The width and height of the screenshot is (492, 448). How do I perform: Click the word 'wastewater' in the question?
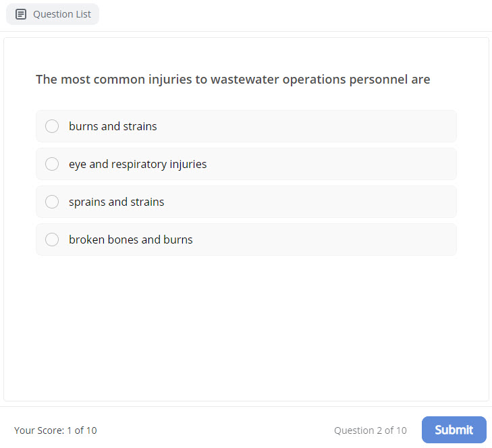pos(244,80)
